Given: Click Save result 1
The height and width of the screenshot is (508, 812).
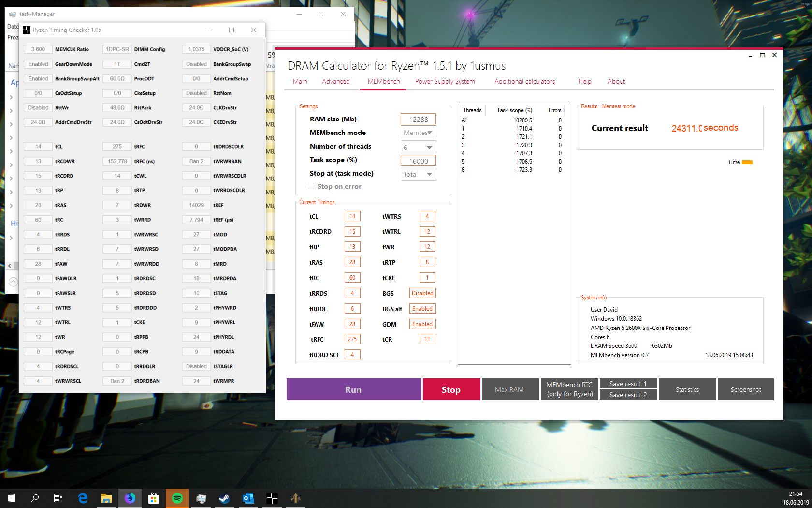Looking at the screenshot, I should coord(628,384).
